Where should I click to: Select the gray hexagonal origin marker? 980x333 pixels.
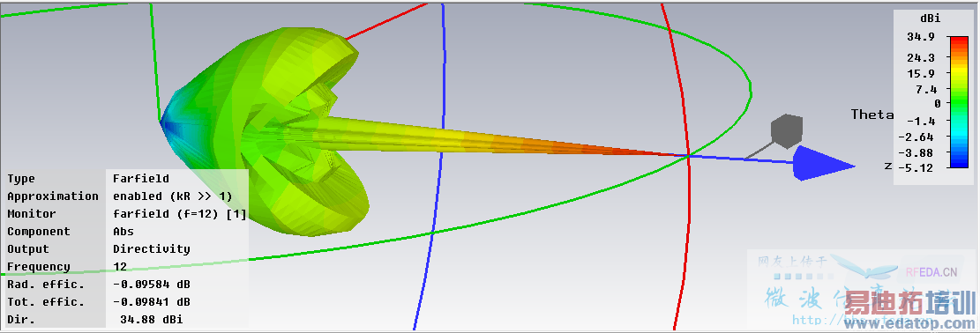coord(787,130)
